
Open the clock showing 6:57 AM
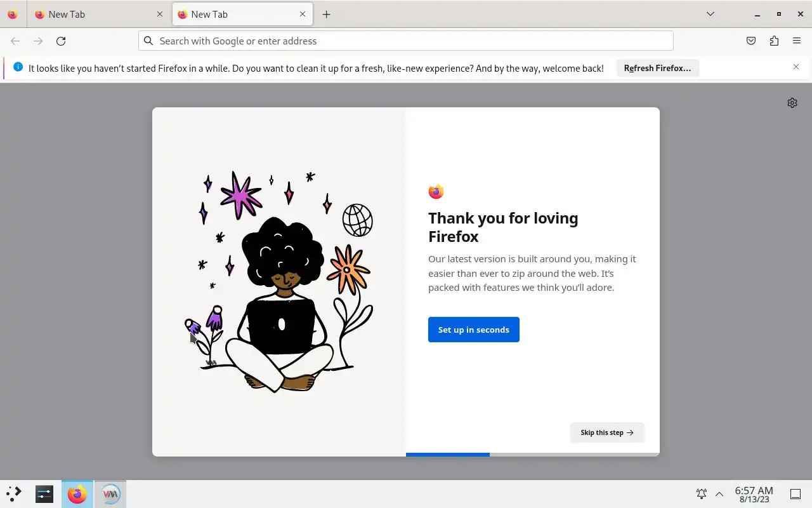[754, 494]
